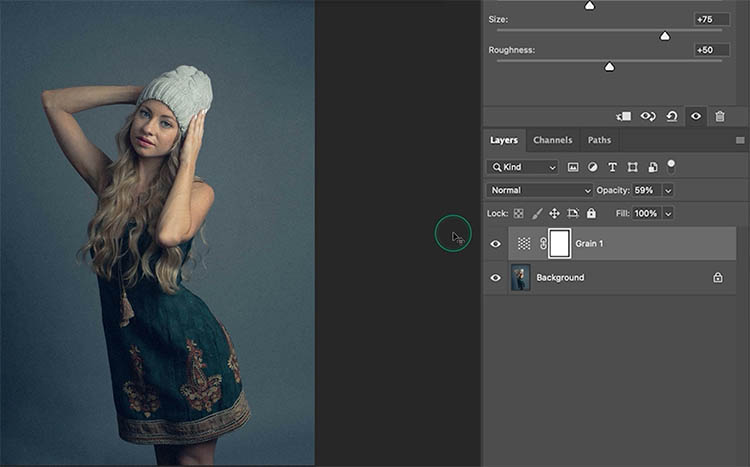Filter layers by adjustment layer icon
This screenshot has height=467, width=750.
point(593,167)
